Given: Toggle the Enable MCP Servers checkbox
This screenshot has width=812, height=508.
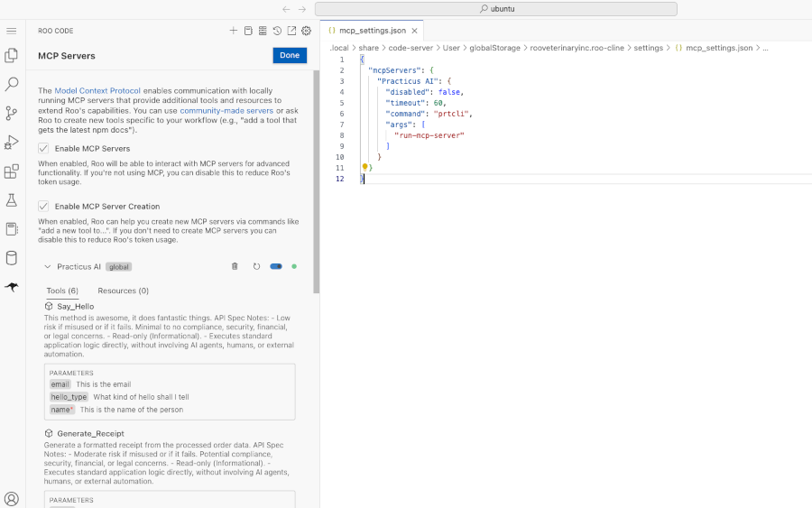Looking at the screenshot, I should tap(43, 149).
